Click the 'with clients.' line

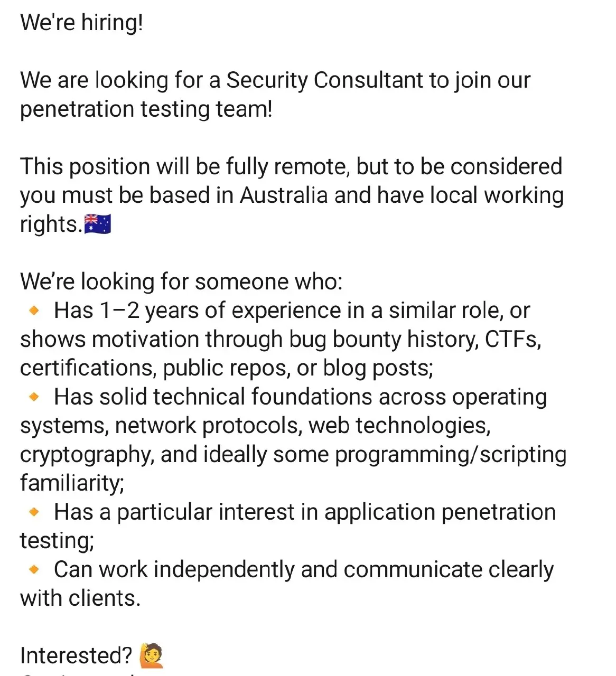(80, 598)
